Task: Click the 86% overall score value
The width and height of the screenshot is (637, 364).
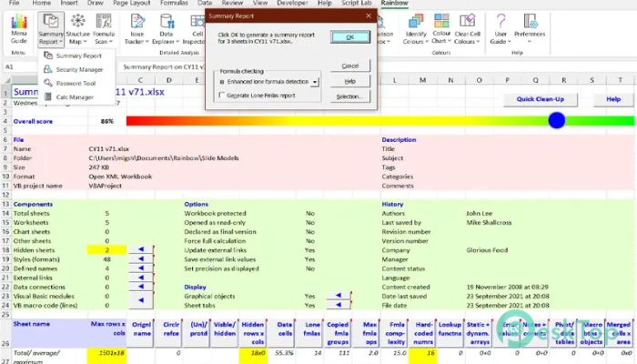Action: (106, 121)
